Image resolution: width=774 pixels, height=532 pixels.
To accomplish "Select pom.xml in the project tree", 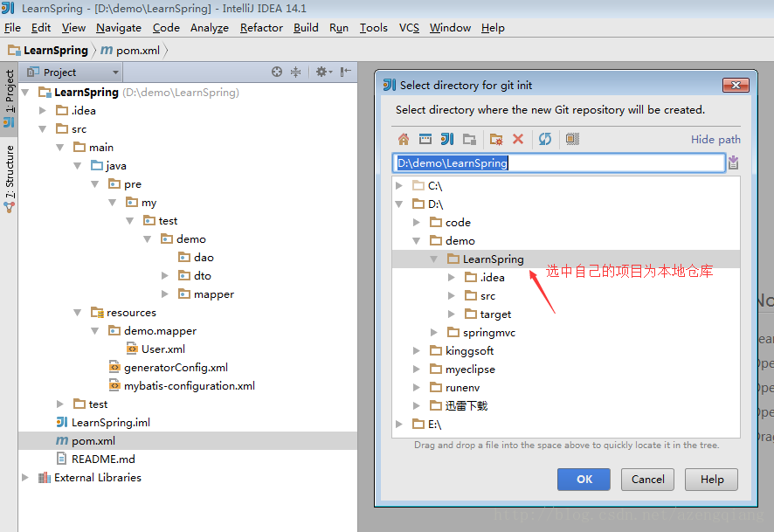I will coord(93,440).
